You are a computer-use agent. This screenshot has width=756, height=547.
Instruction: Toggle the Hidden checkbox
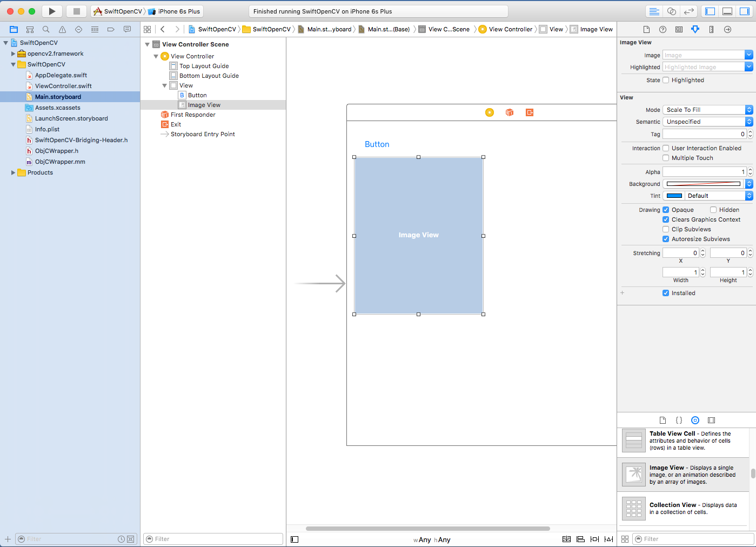[x=713, y=210]
